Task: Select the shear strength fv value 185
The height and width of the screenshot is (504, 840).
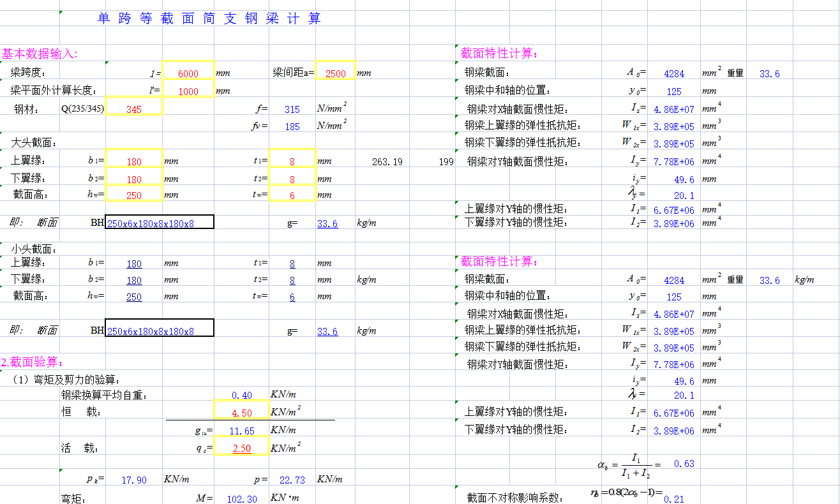Action: click(x=292, y=126)
